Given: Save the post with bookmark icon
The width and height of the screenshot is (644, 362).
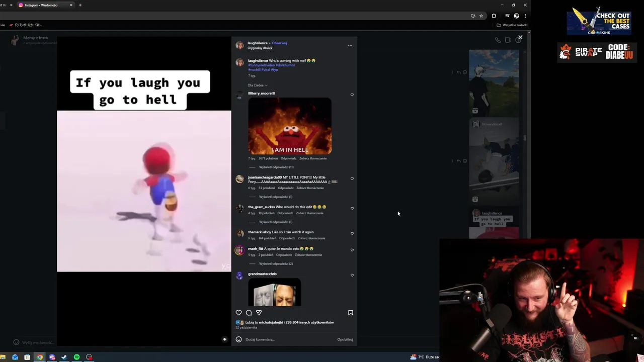Looking at the screenshot, I should (351, 313).
